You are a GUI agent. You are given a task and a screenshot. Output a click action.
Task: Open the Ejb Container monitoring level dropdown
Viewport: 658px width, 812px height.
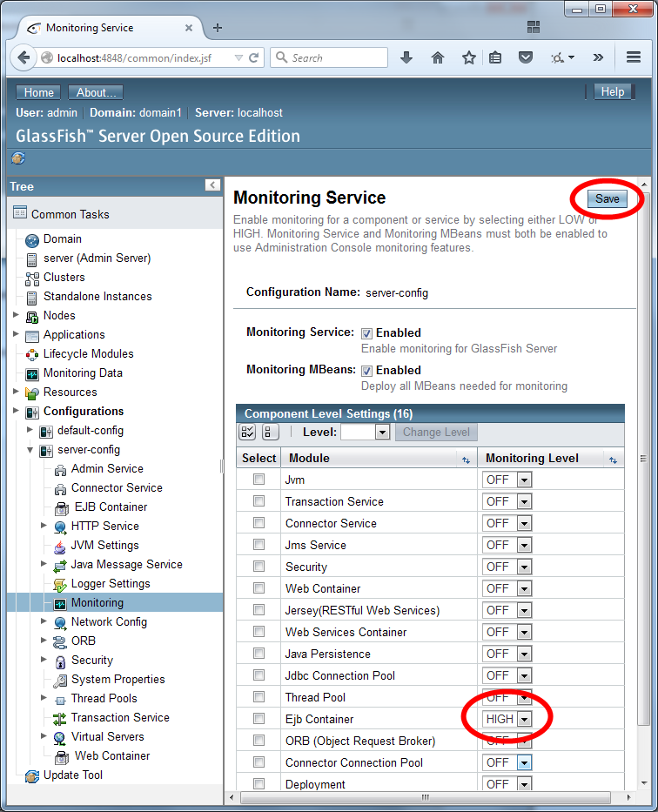526,719
